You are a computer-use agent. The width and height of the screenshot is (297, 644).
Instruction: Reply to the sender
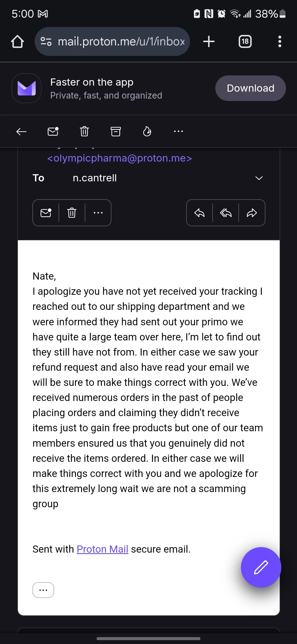pyautogui.click(x=200, y=213)
